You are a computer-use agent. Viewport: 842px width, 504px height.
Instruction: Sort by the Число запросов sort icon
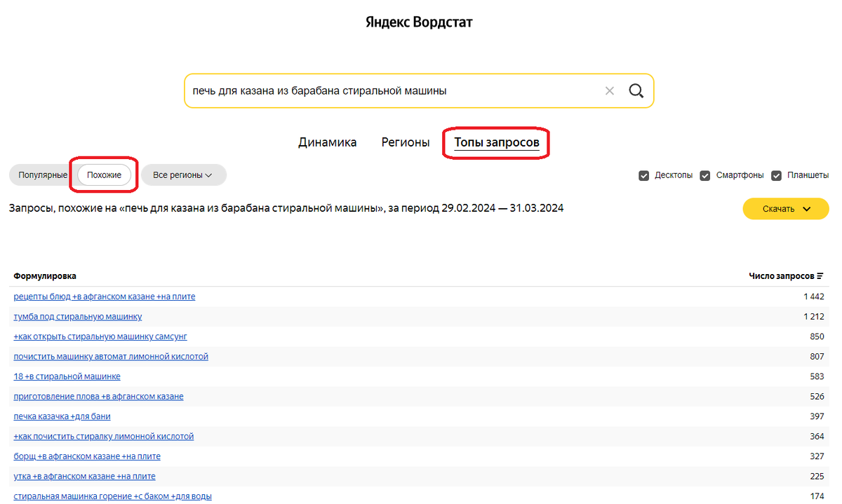pos(820,276)
